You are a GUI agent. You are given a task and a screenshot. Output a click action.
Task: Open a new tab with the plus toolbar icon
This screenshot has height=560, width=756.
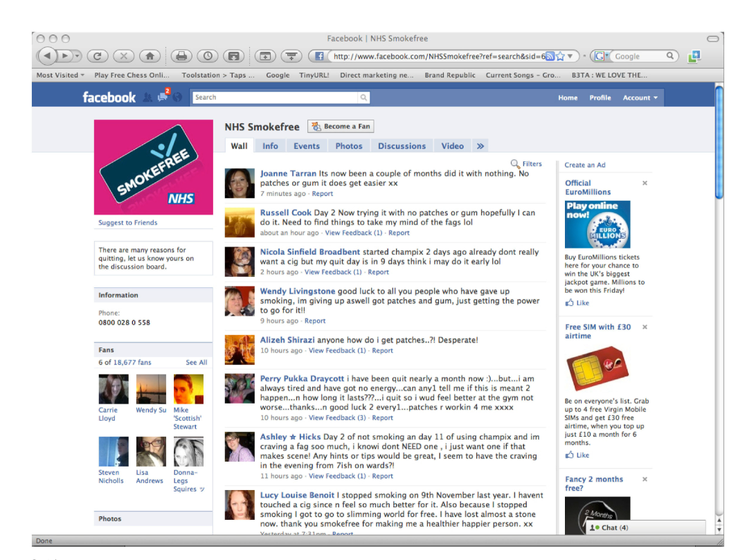point(265,56)
